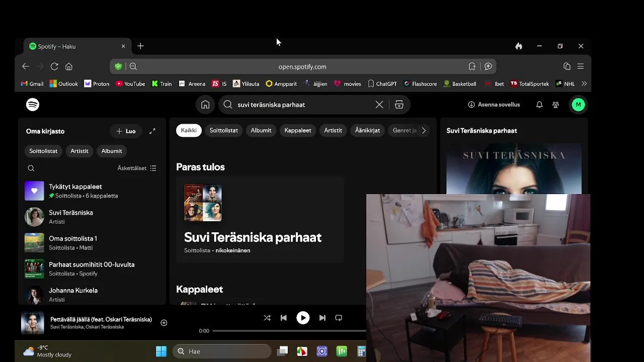The height and width of the screenshot is (362, 644).
Task: Select the Albumit search tab
Action: point(261,130)
